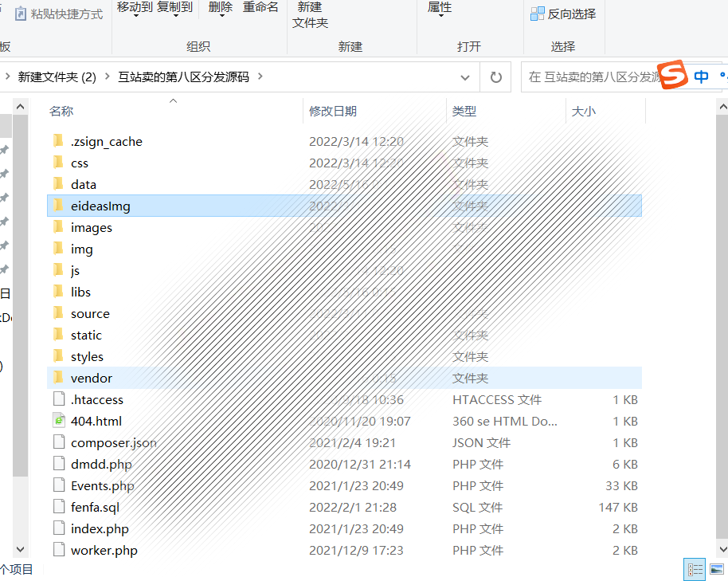Click folder name vendor
This screenshot has height=581, width=728.
click(x=92, y=378)
